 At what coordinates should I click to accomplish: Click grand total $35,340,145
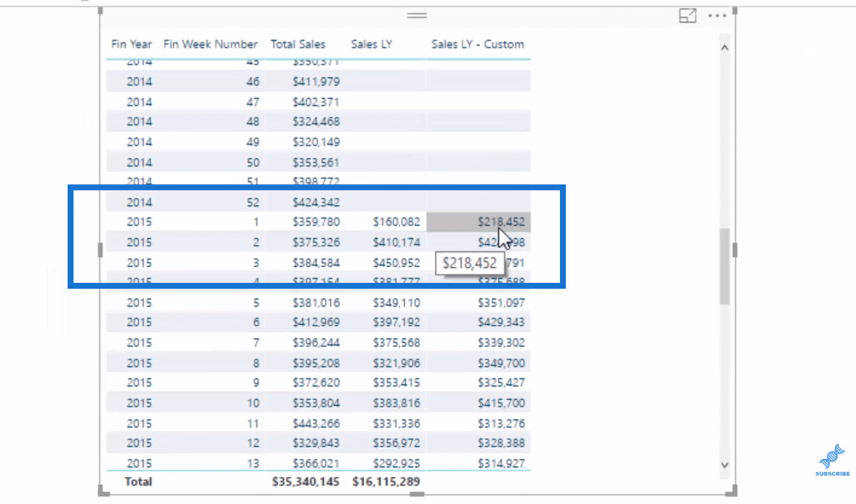[306, 482]
